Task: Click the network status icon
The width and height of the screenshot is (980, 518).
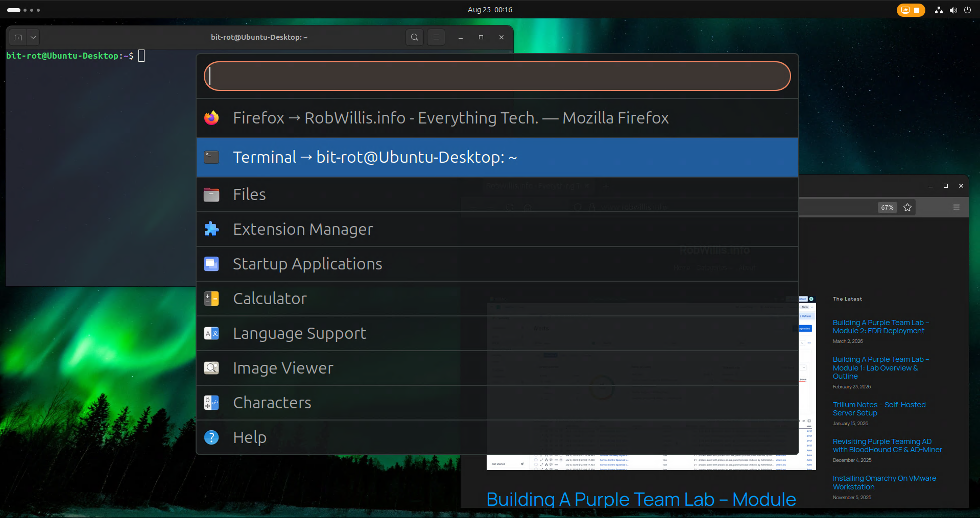Action: pos(939,10)
